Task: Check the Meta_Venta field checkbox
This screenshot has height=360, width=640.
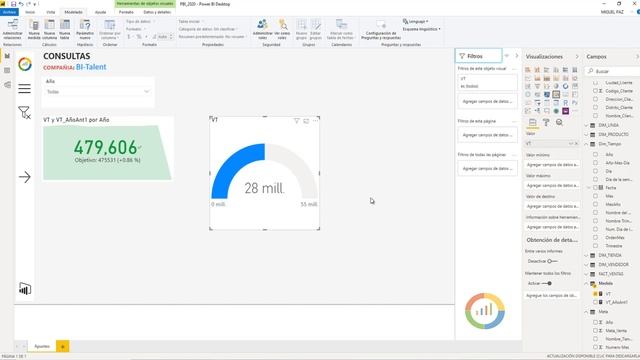Action: click(x=596, y=331)
